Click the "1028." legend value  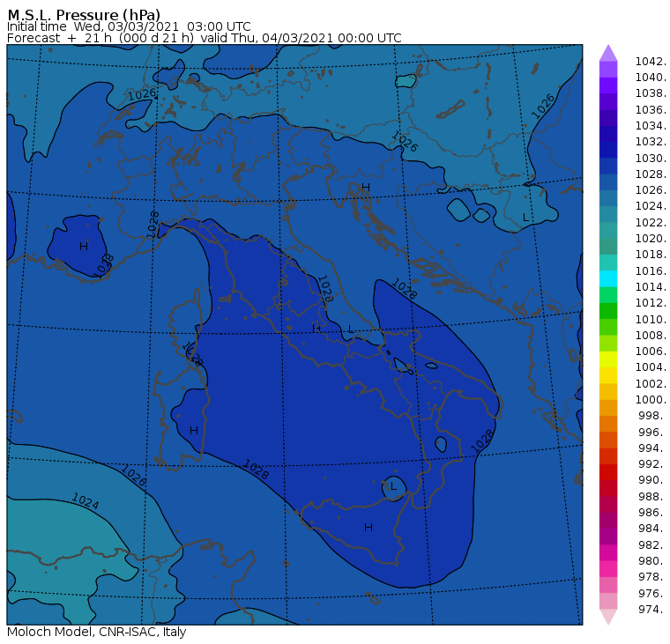point(651,174)
